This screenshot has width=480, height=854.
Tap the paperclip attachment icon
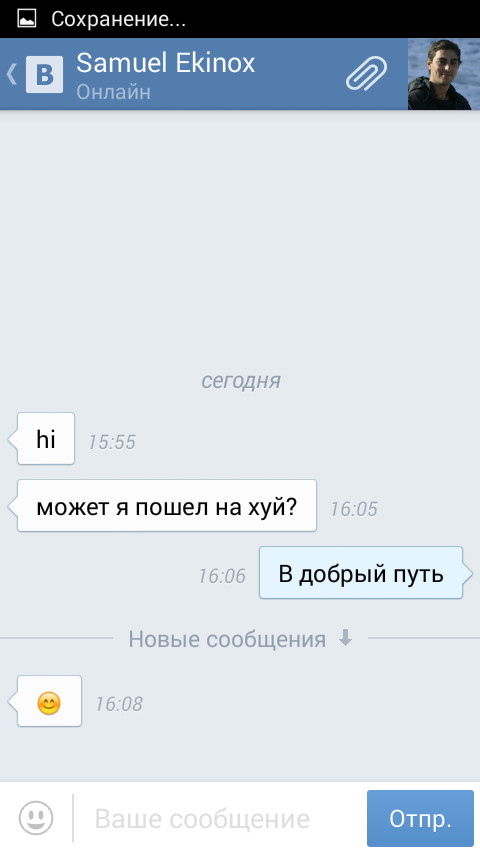tap(366, 74)
